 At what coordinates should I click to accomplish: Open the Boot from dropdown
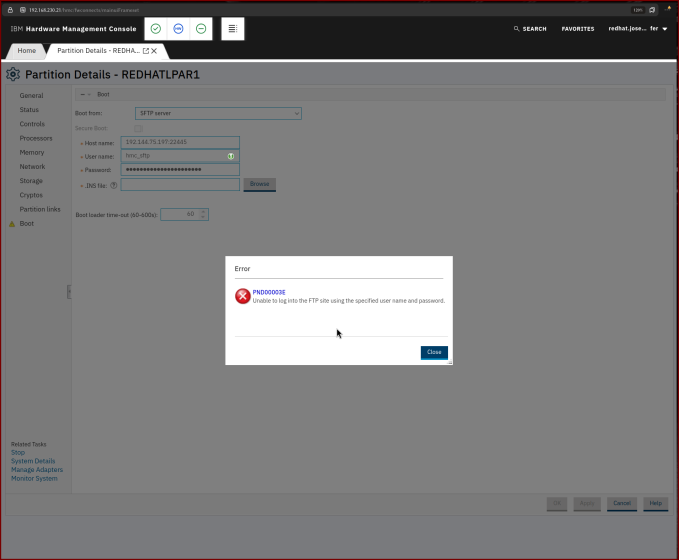pos(218,114)
